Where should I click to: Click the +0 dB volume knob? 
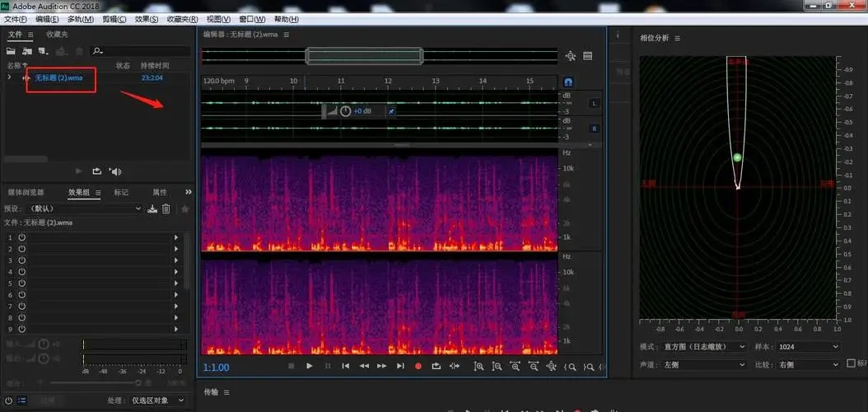[x=345, y=111]
